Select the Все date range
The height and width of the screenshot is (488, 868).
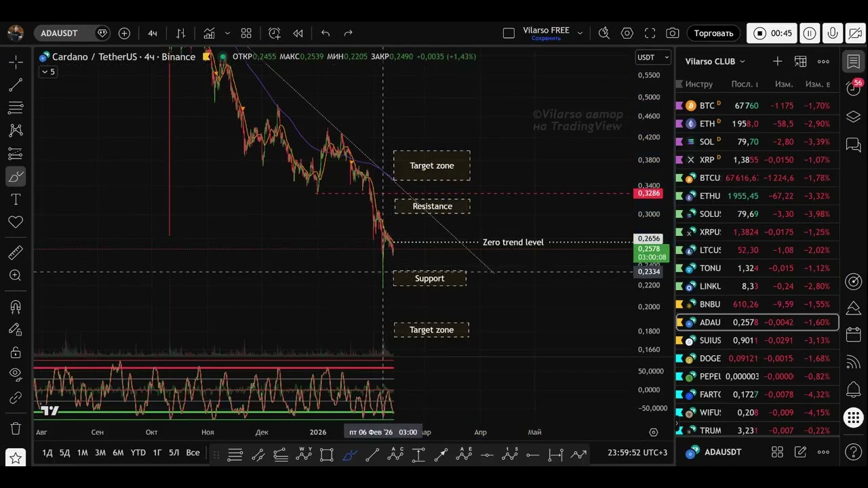click(193, 453)
